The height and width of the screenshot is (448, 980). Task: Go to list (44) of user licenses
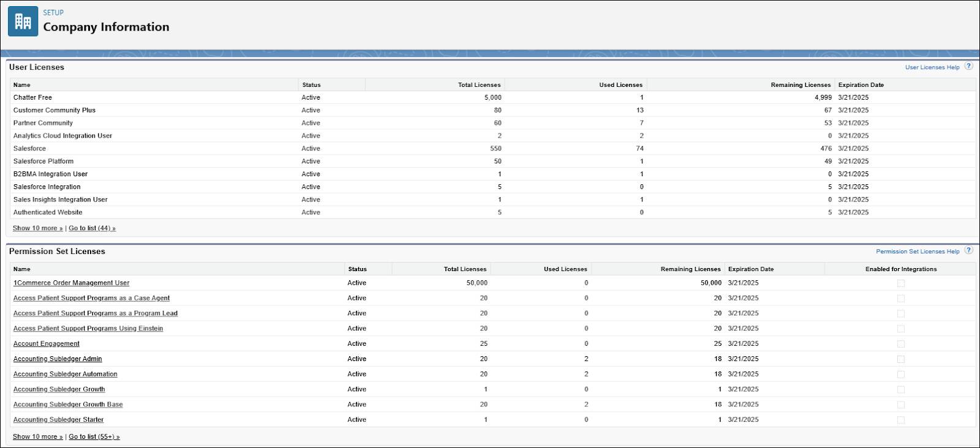pyautogui.click(x=92, y=228)
